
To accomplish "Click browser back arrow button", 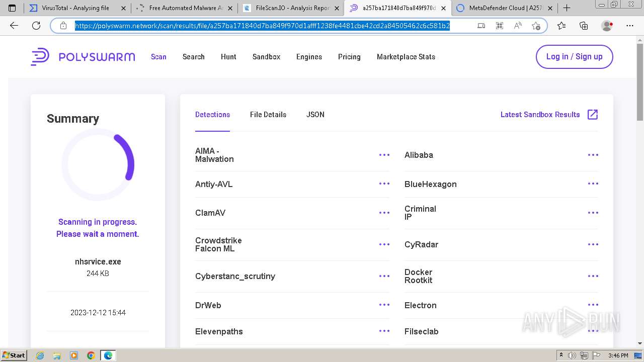I will pos(14,26).
